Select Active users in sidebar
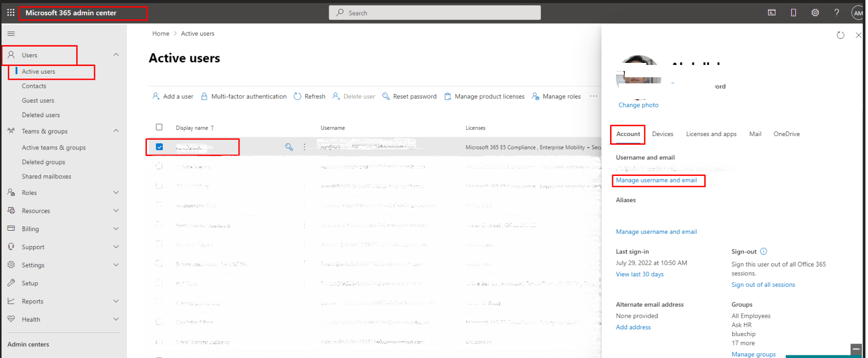868x358 pixels. pyautogui.click(x=38, y=72)
